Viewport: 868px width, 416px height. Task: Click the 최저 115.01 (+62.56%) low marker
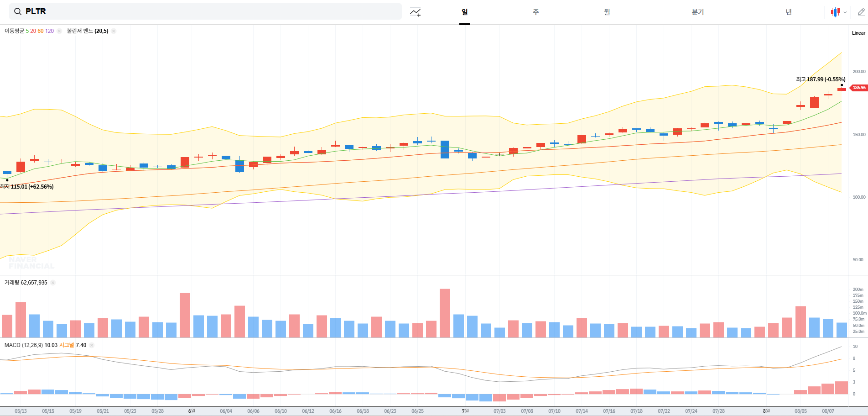click(x=27, y=187)
